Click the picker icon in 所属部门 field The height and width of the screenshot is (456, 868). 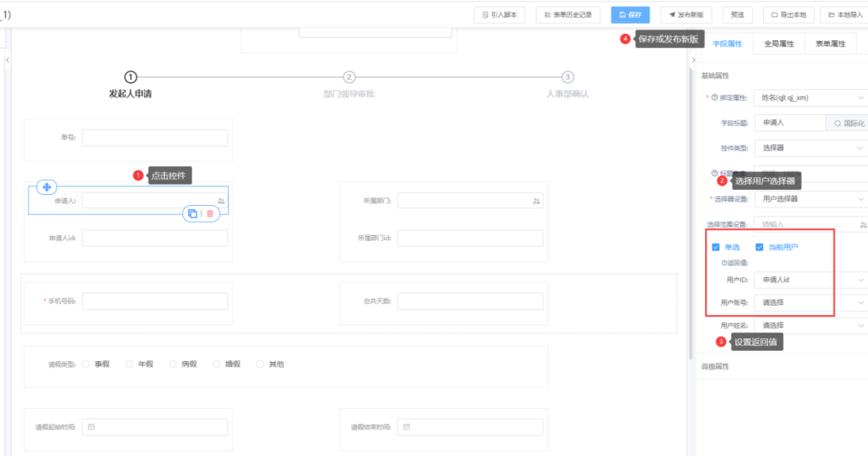tap(536, 201)
